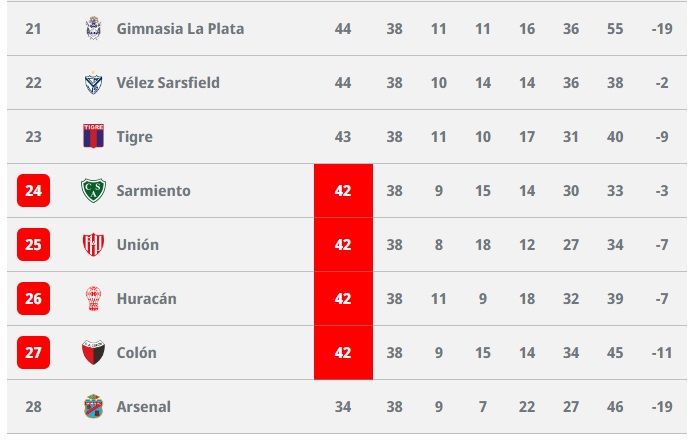695x441 pixels.
Task: Open the Tigre team name
Action: [x=134, y=137]
